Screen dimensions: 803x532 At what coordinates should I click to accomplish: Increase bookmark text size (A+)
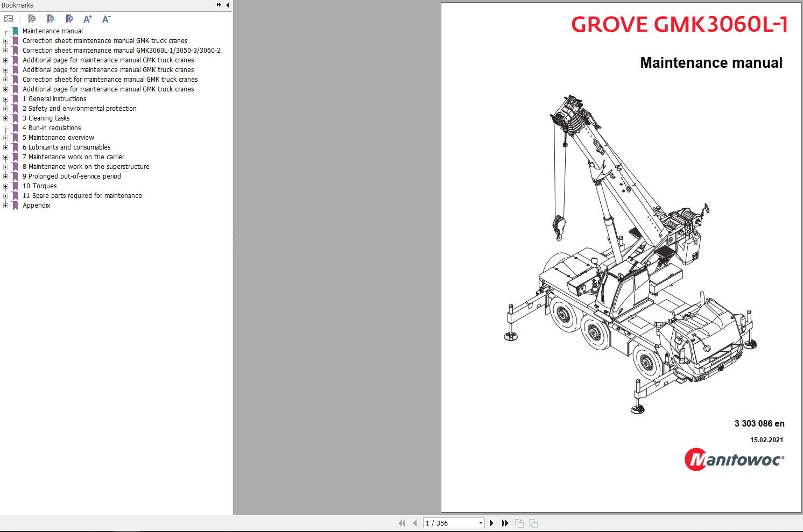(88, 19)
